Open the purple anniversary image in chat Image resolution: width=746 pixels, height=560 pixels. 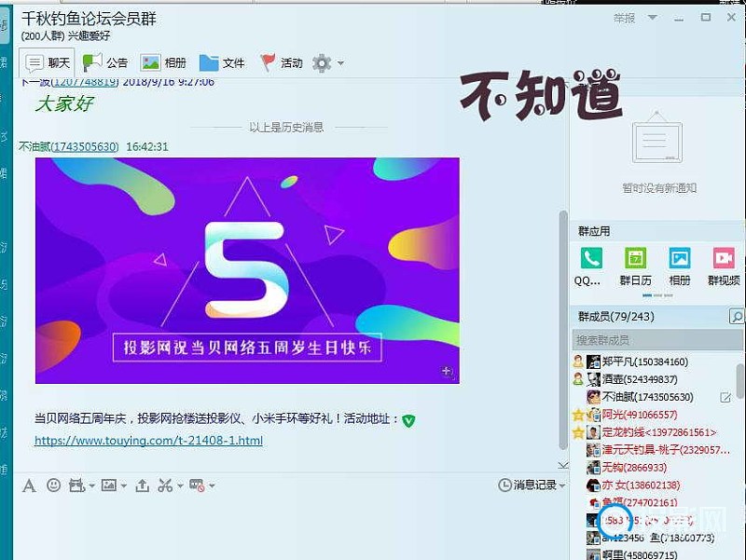(x=247, y=270)
